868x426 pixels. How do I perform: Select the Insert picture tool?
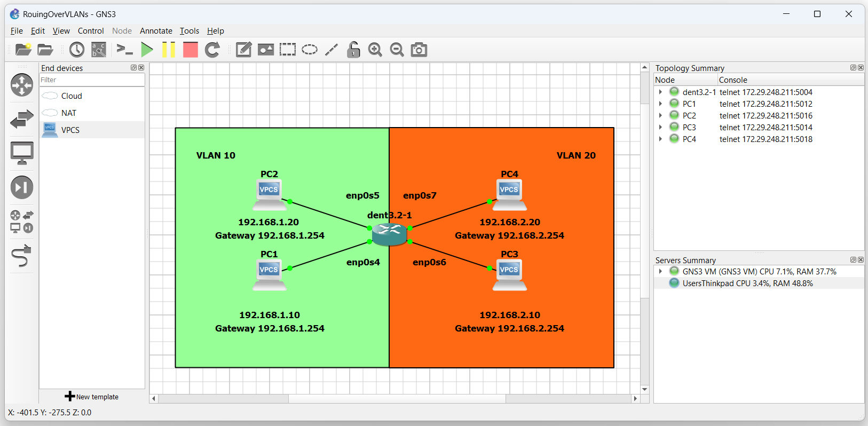(x=265, y=50)
